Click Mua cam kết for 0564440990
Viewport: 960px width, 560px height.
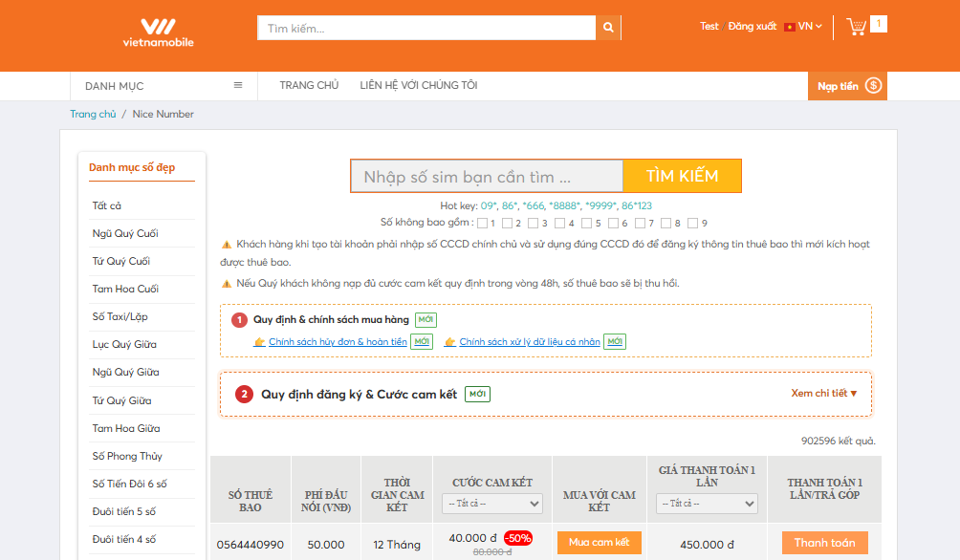(x=599, y=542)
